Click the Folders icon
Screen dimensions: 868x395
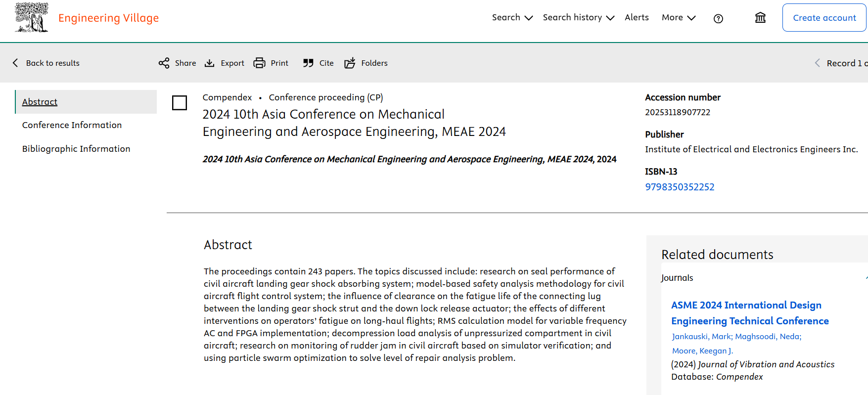pos(350,63)
